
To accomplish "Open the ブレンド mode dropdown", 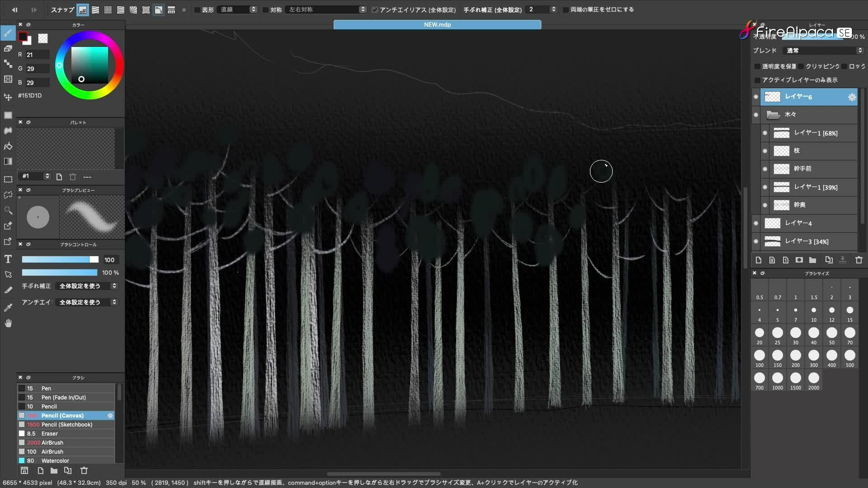I will point(824,51).
